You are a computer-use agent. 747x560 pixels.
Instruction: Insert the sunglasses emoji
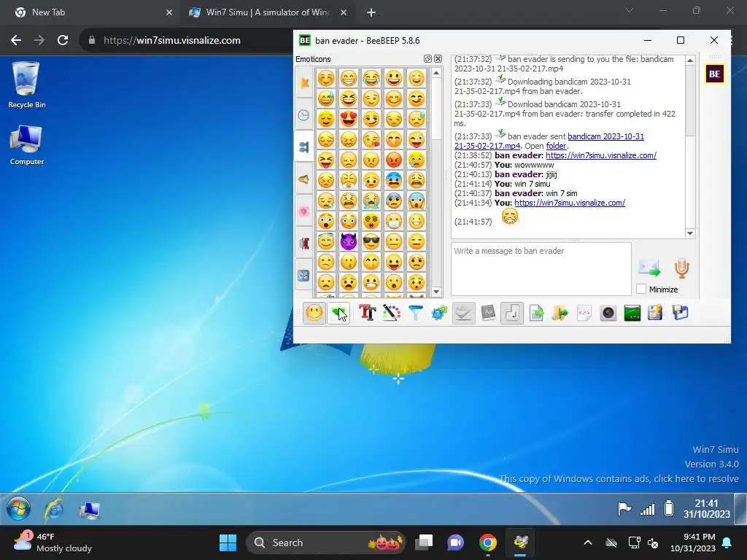pos(371,241)
